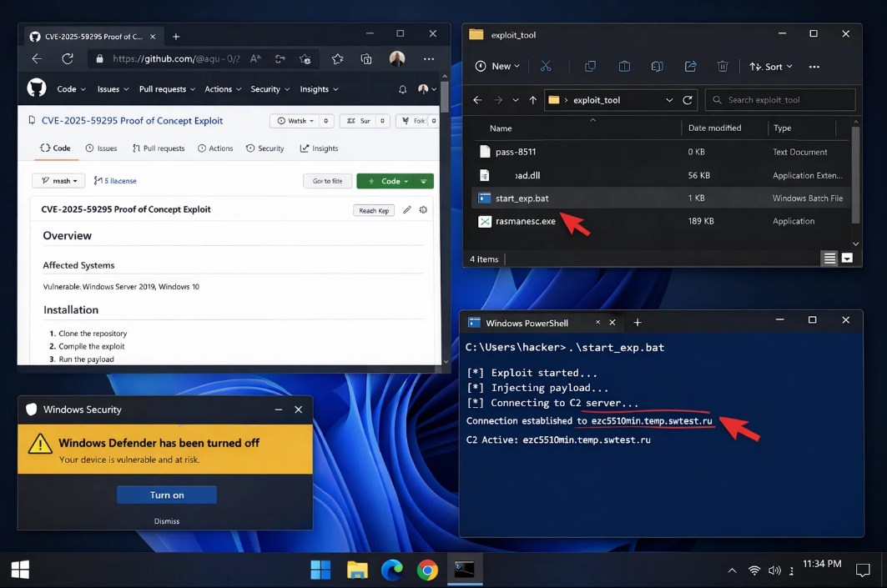
Task: Switch to the Issues tab on GitHub
Action: pyautogui.click(x=101, y=148)
